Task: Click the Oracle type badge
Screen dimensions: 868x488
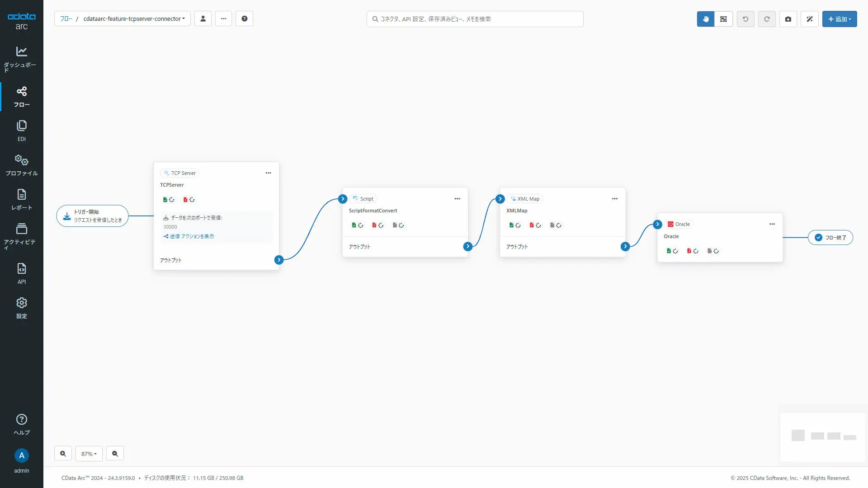Action: [x=679, y=224]
